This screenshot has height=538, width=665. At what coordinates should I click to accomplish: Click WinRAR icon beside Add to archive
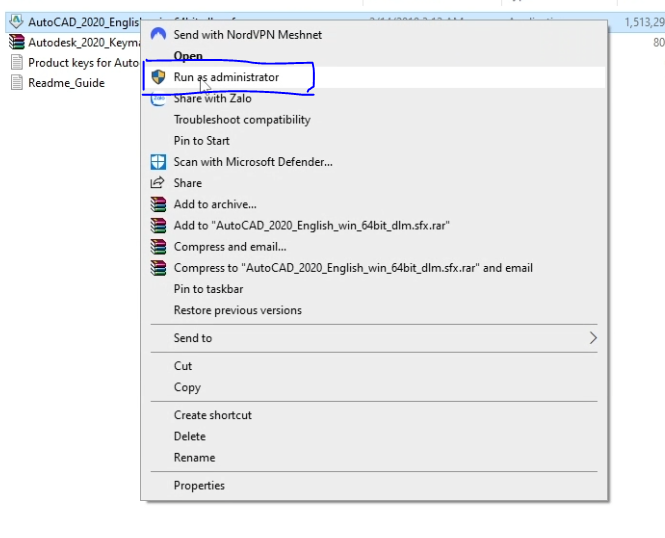(158, 204)
